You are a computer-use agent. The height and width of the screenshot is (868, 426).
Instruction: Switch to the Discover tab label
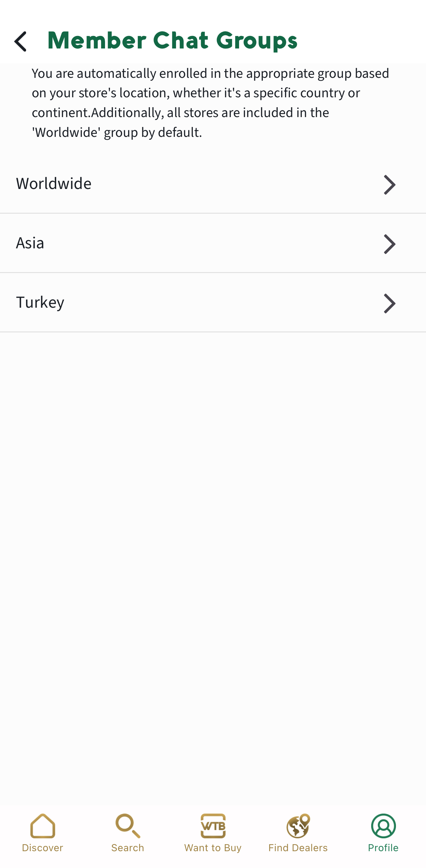point(43,848)
